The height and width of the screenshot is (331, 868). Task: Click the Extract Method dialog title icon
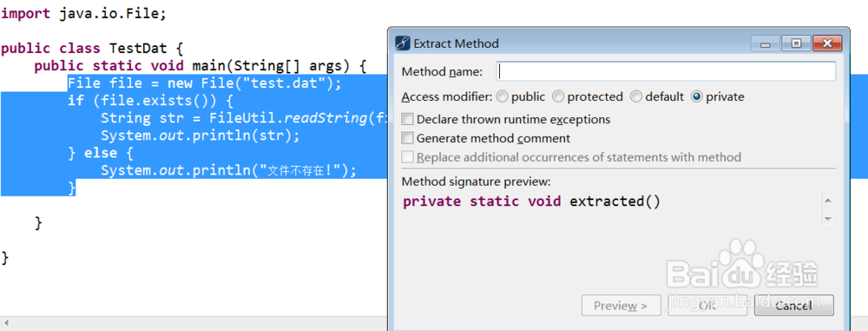tap(403, 43)
